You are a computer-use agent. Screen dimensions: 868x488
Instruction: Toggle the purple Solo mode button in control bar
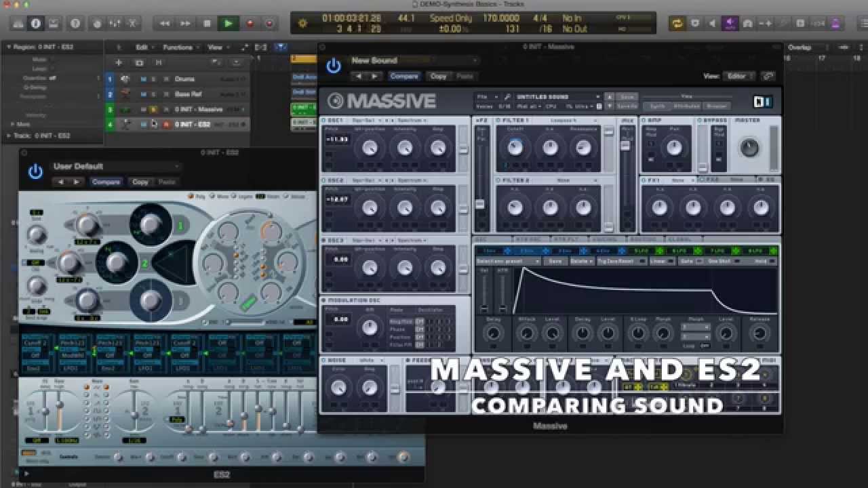coord(730,23)
